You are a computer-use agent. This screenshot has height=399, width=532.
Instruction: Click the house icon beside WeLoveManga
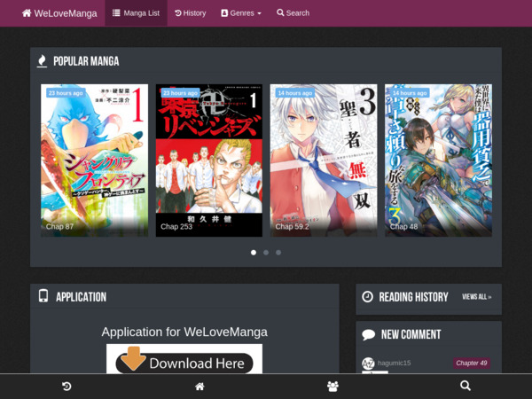27,13
